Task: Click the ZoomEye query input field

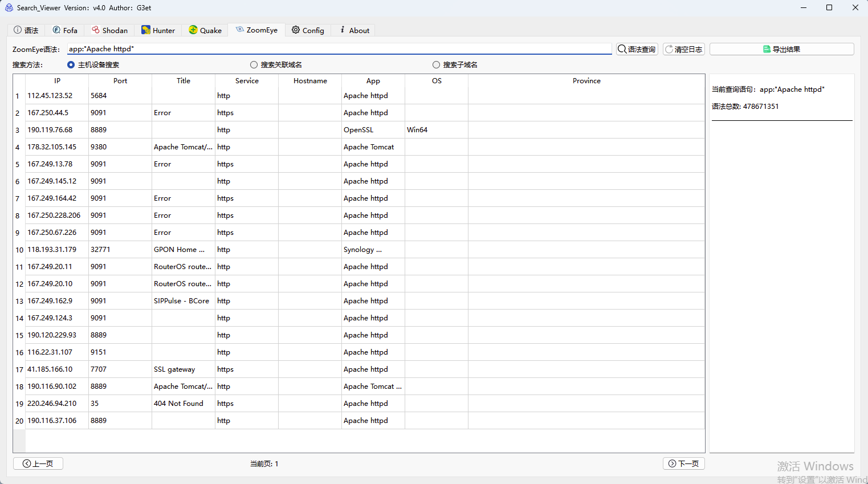Action: pyautogui.click(x=339, y=49)
